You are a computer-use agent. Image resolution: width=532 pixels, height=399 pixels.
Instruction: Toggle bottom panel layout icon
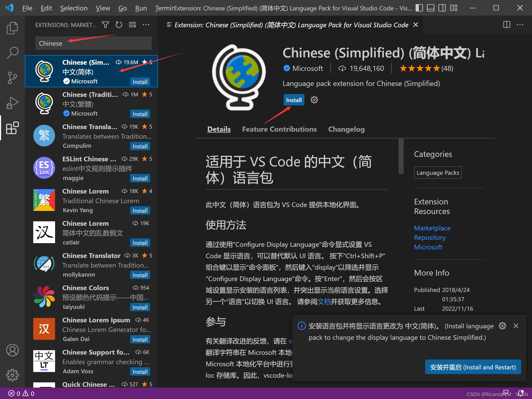click(430, 8)
